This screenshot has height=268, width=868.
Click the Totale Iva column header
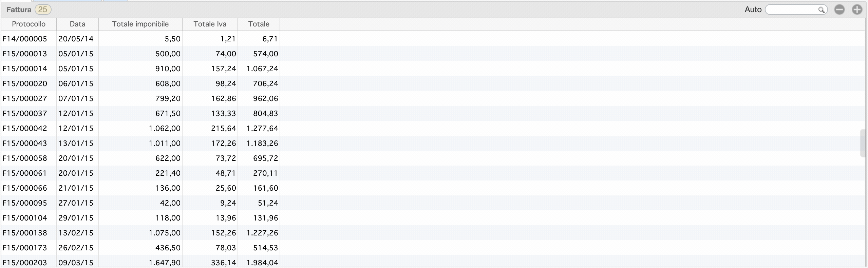[x=210, y=24]
